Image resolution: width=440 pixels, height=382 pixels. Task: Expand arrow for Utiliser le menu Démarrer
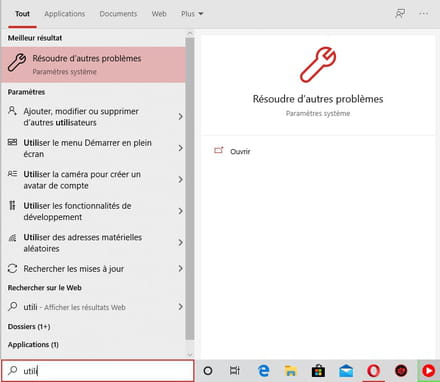pos(180,148)
